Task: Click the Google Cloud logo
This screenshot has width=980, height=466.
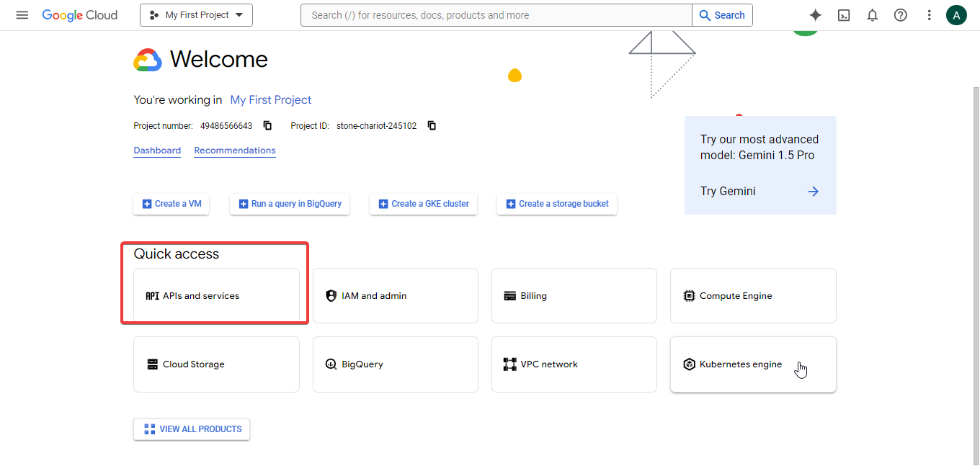Action: pos(80,15)
